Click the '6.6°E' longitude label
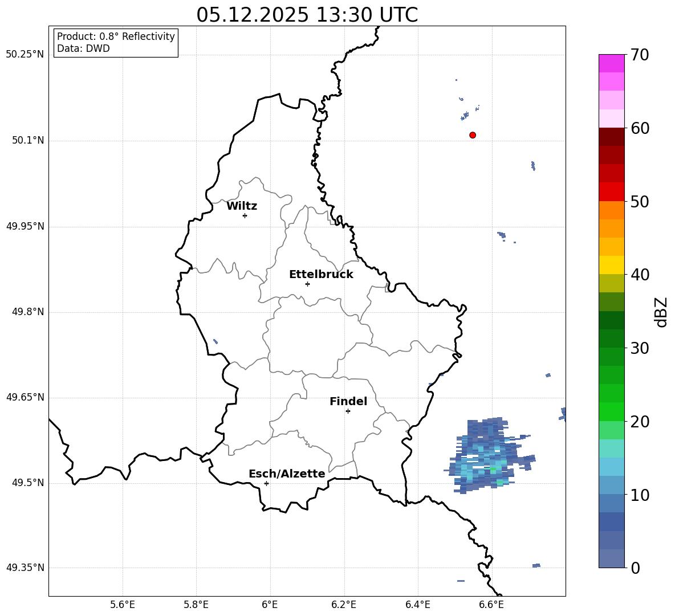 click(491, 605)
